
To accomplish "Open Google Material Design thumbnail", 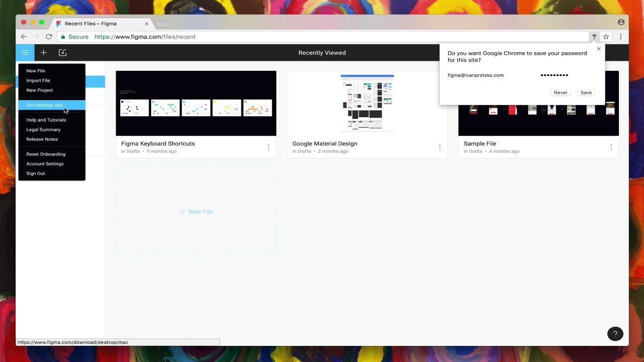I will 367,103.
